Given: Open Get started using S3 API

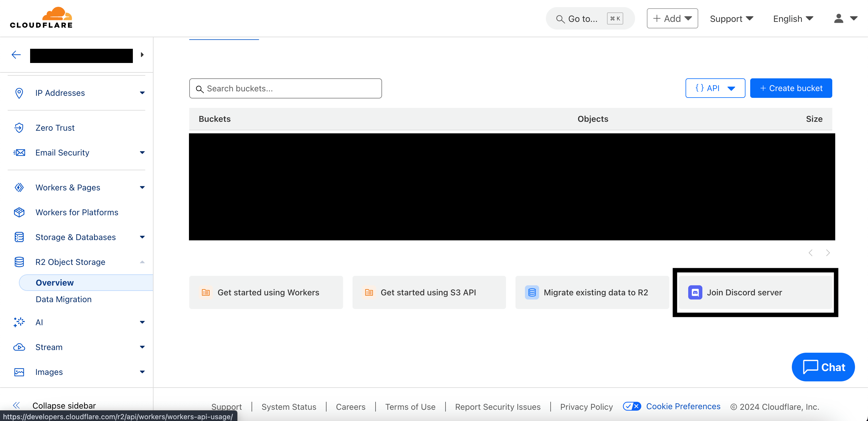Looking at the screenshot, I should pos(429,292).
